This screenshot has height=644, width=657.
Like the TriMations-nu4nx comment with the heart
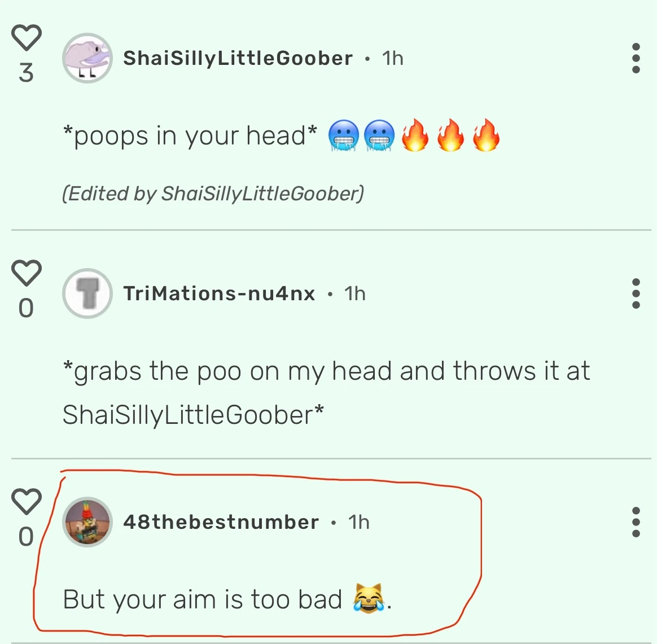[x=26, y=273]
